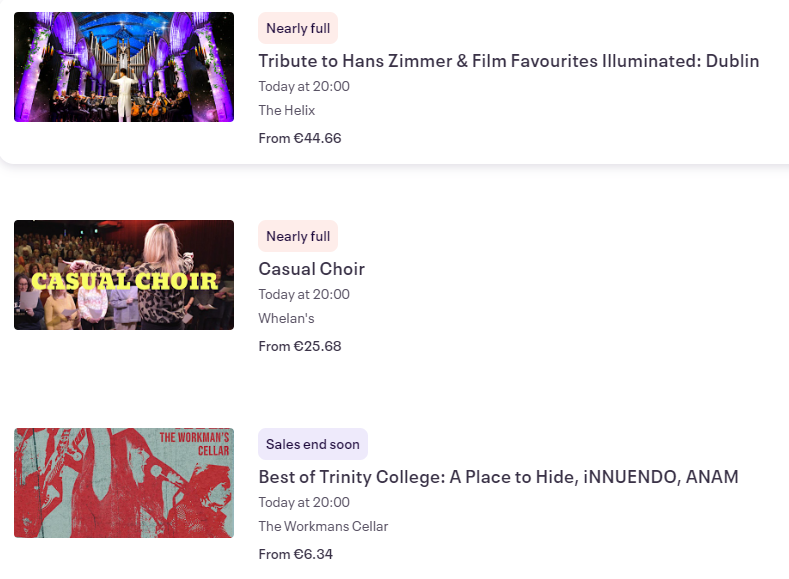Select The Helix venue text
This screenshot has width=789, height=579.
point(286,110)
